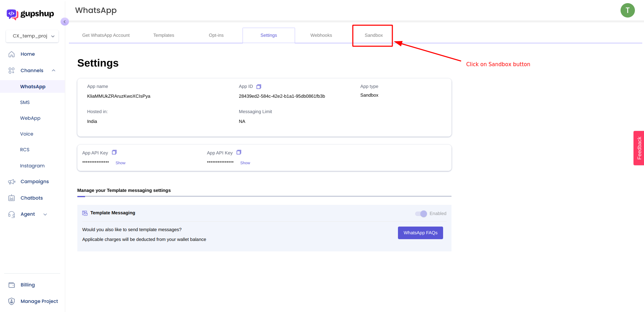Collapse the Channels section chevron

tap(54, 70)
